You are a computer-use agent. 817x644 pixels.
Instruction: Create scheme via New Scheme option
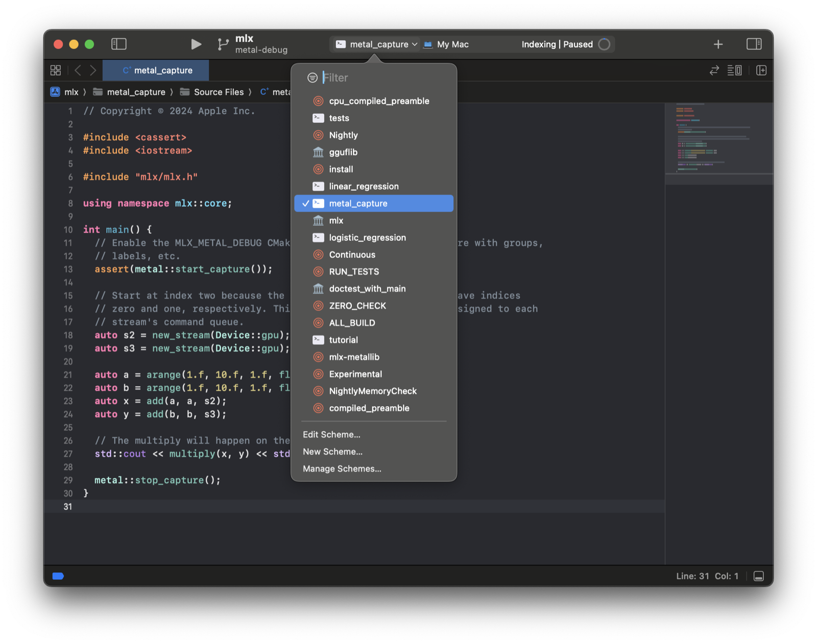[x=332, y=452]
